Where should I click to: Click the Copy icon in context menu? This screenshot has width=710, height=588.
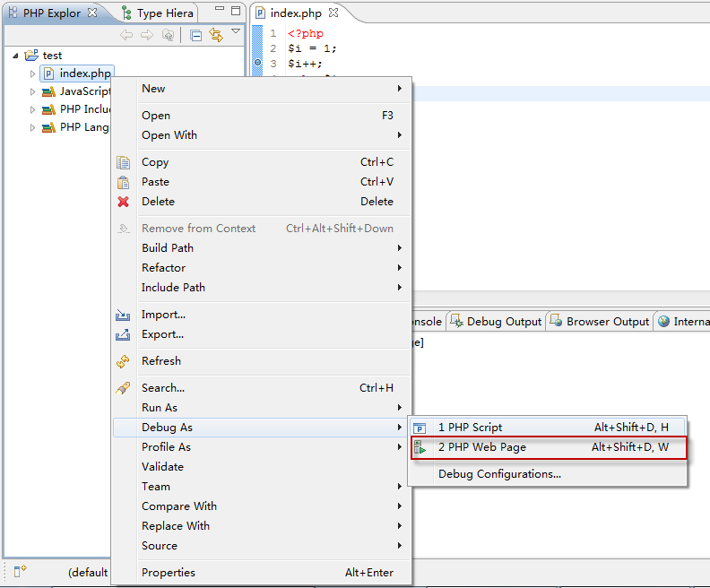click(124, 162)
